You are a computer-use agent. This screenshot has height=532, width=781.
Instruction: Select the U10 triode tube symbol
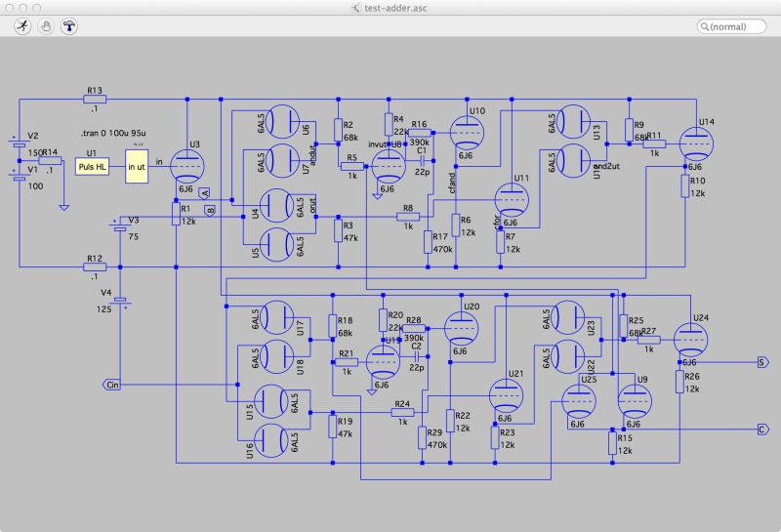pyautogui.click(x=467, y=133)
